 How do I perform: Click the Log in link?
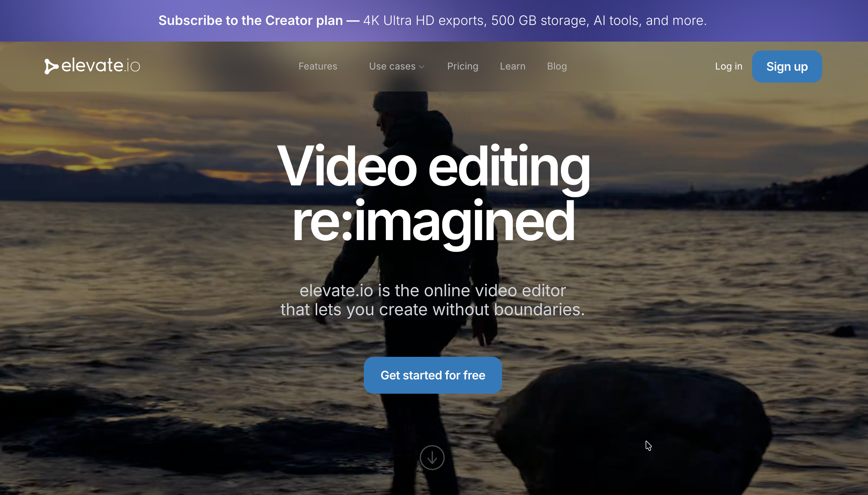point(729,66)
